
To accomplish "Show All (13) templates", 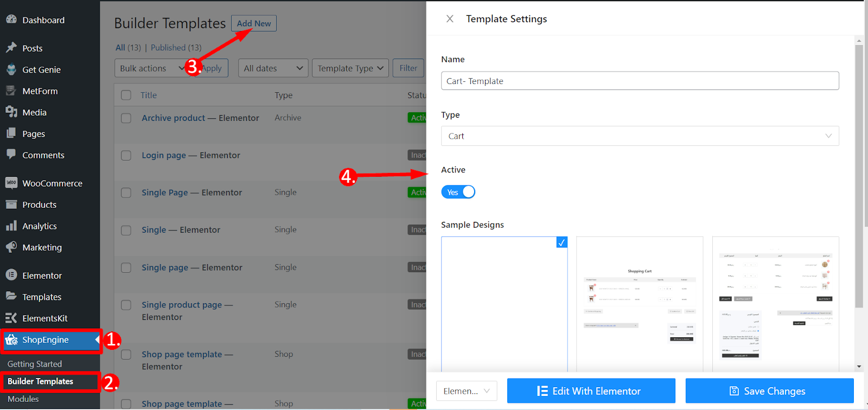I will point(128,48).
